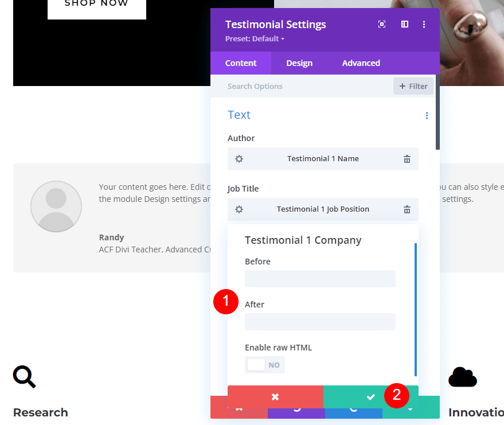Click the Before input field under Testimonial 1 Company

coord(320,279)
